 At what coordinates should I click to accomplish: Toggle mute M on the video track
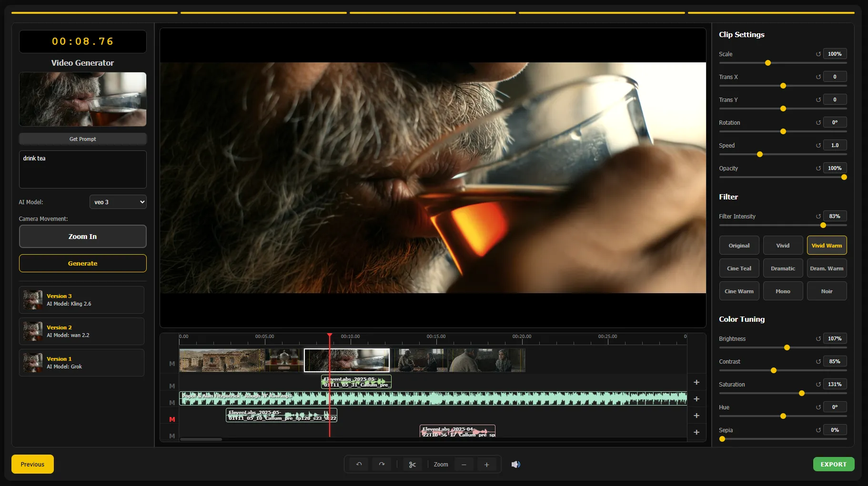pyautogui.click(x=172, y=364)
